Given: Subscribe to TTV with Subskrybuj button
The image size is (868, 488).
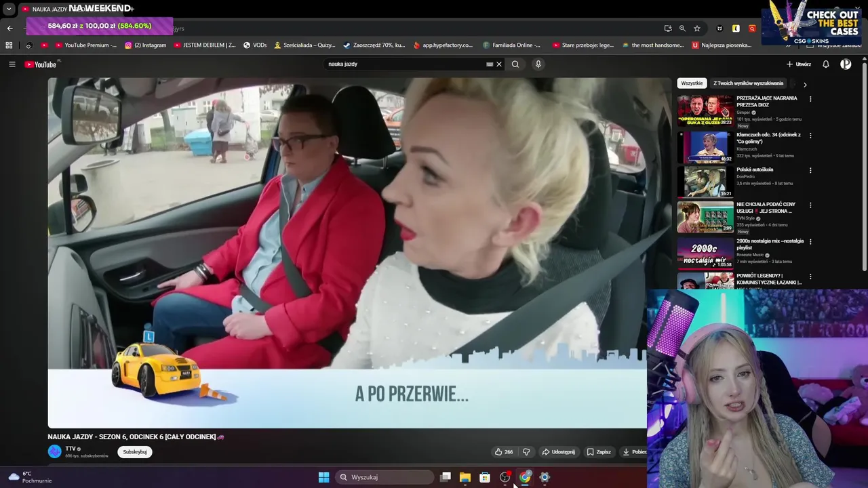Looking at the screenshot, I should point(134,452).
